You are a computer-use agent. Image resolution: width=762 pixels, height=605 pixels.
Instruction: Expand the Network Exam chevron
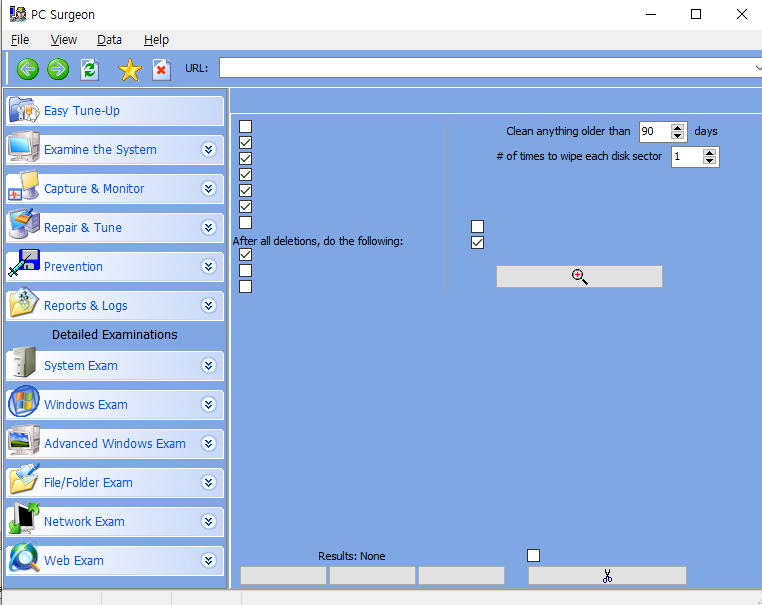[208, 521]
